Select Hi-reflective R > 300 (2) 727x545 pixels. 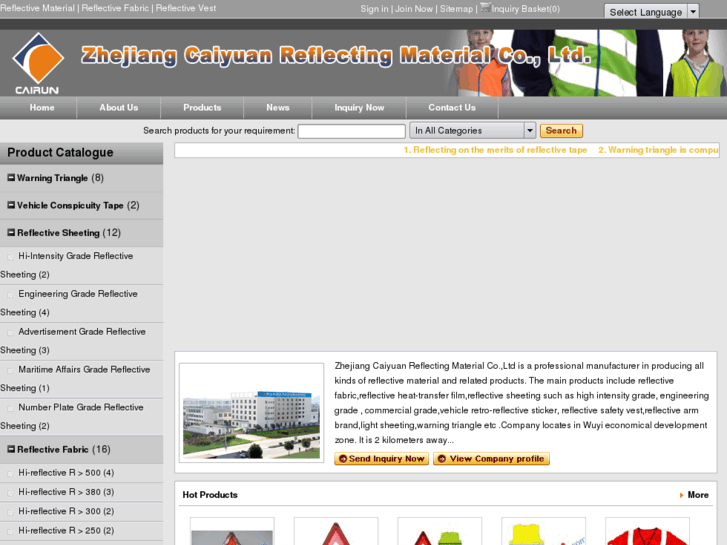[66, 511]
